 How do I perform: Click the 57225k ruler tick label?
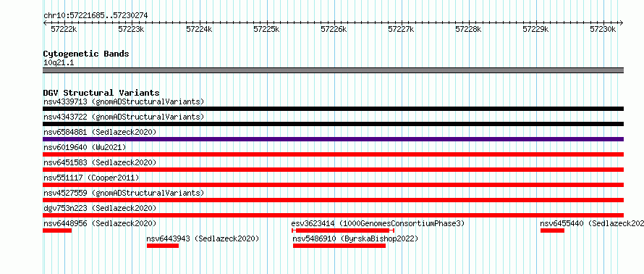266,29
